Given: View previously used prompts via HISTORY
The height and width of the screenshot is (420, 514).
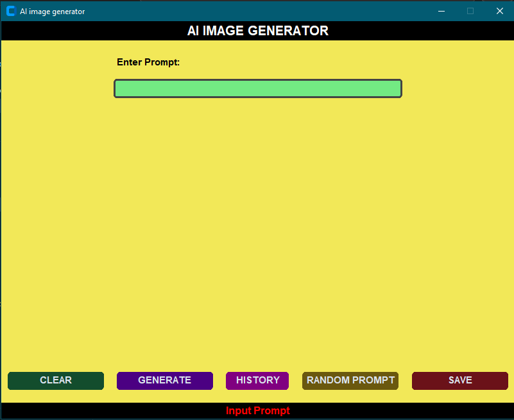Looking at the screenshot, I should click(x=257, y=380).
